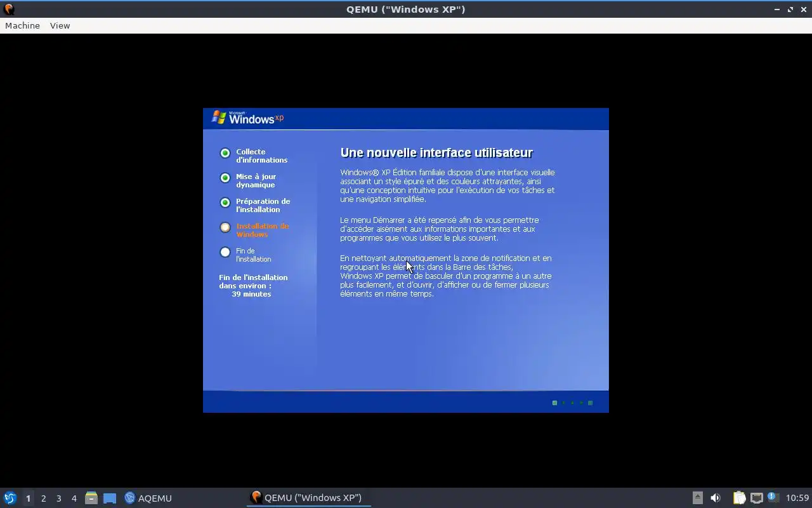
Task: Switch to the AQEMU taskbar entry
Action: (x=148, y=498)
